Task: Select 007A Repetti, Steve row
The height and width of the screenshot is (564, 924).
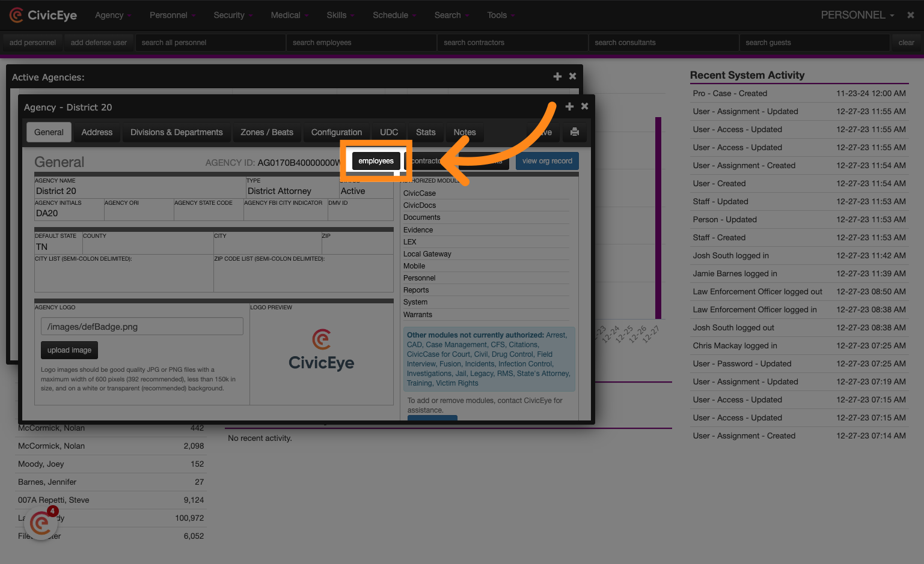Action: click(111, 500)
